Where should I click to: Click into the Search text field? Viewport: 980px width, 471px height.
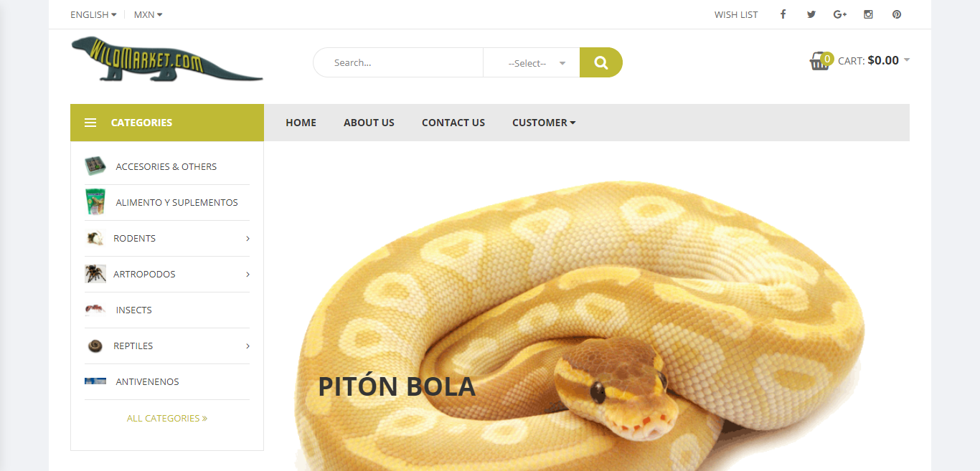pyautogui.click(x=398, y=62)
